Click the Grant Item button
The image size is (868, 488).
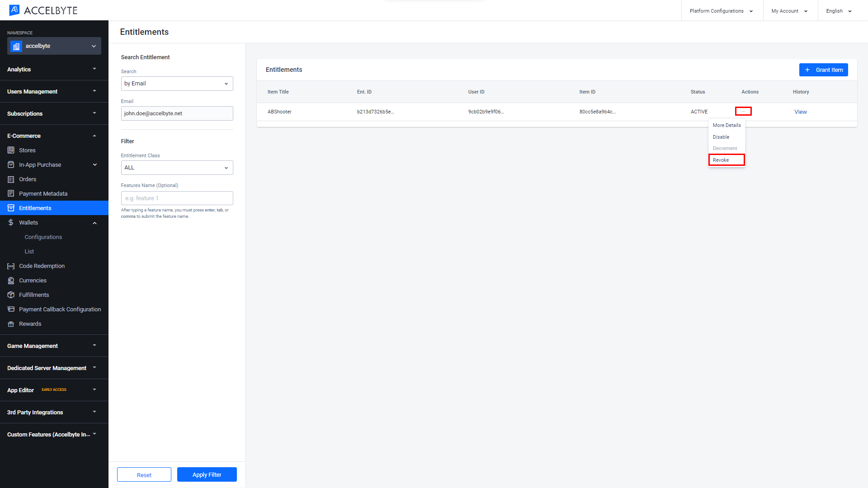826,70
